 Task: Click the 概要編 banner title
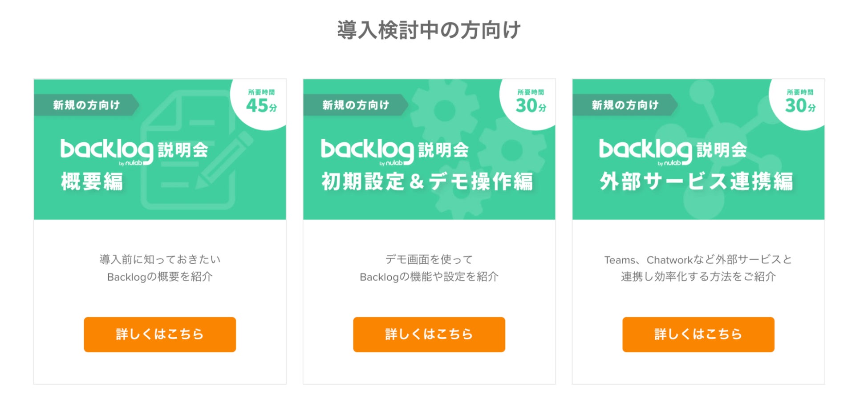click(92, 182)
